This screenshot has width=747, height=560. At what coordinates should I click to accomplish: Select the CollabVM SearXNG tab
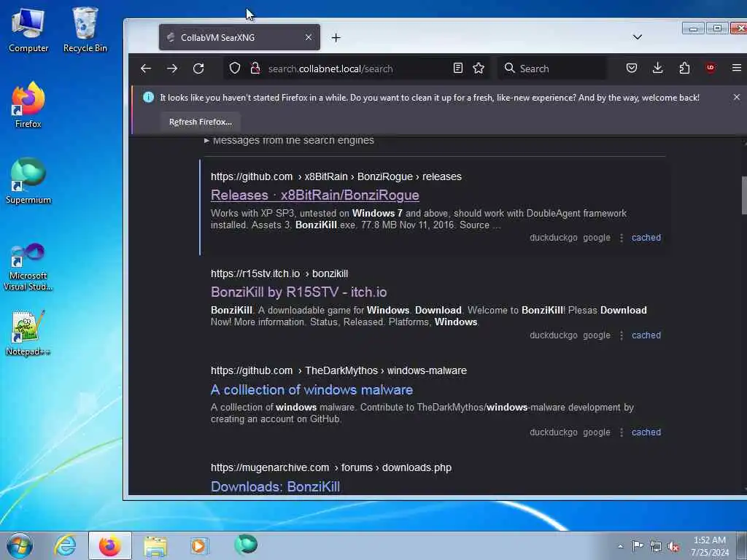click(239, 37)
